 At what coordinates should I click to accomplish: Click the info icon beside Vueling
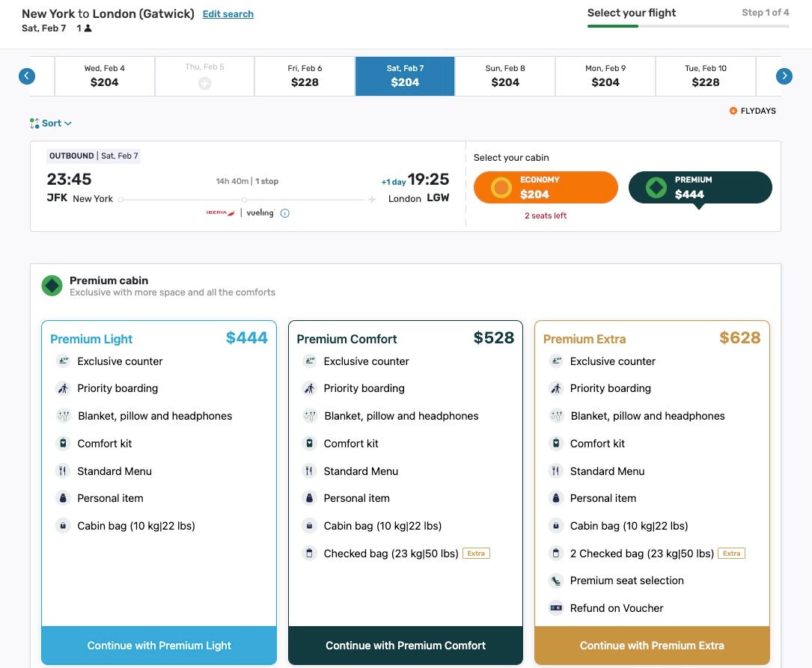285,213
